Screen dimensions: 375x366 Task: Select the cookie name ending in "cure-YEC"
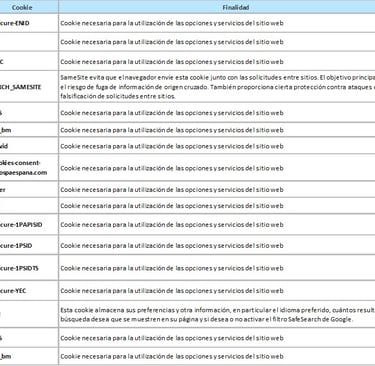click(x=13, y=291)
